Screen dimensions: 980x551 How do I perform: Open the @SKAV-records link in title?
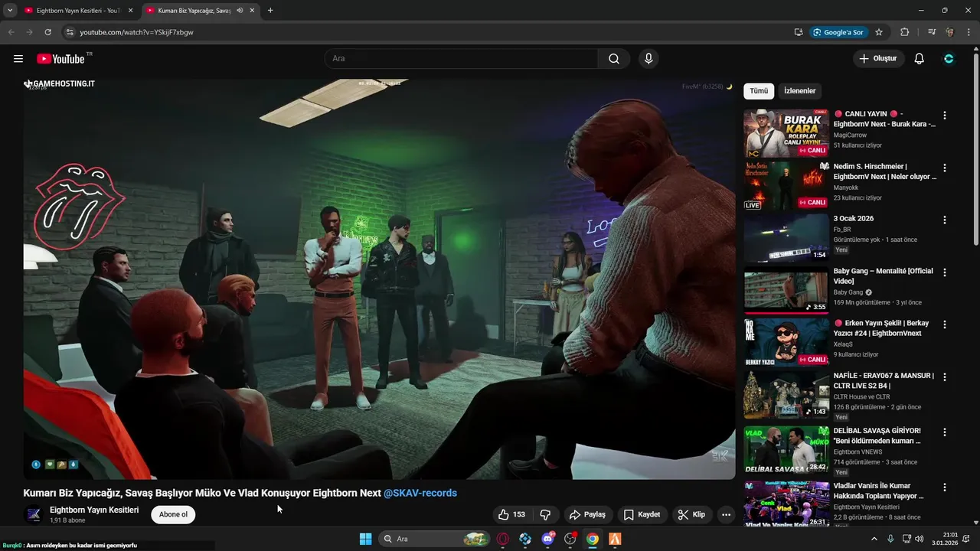point(420,493)
